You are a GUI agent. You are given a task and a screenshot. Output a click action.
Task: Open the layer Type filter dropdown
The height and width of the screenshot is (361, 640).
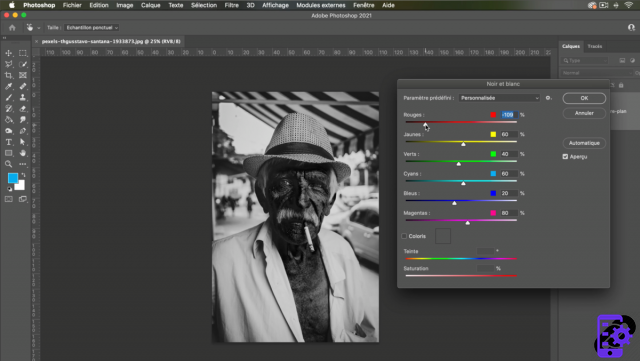(x=584, y=60)
